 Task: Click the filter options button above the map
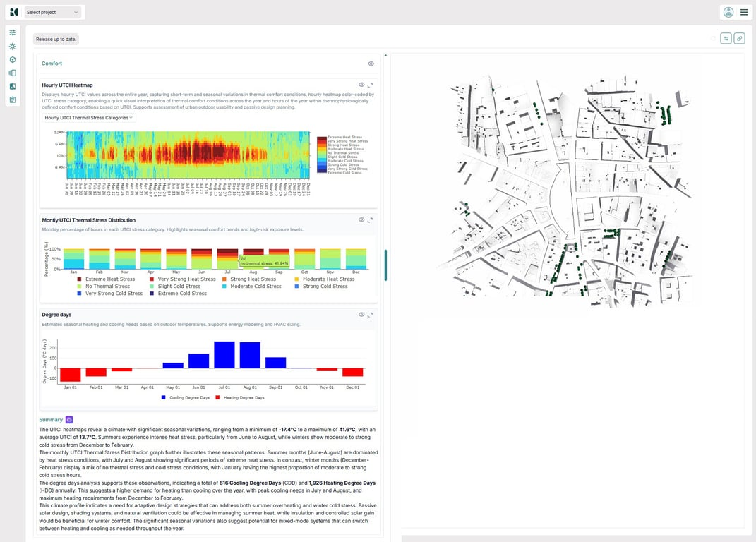(726, 38)
